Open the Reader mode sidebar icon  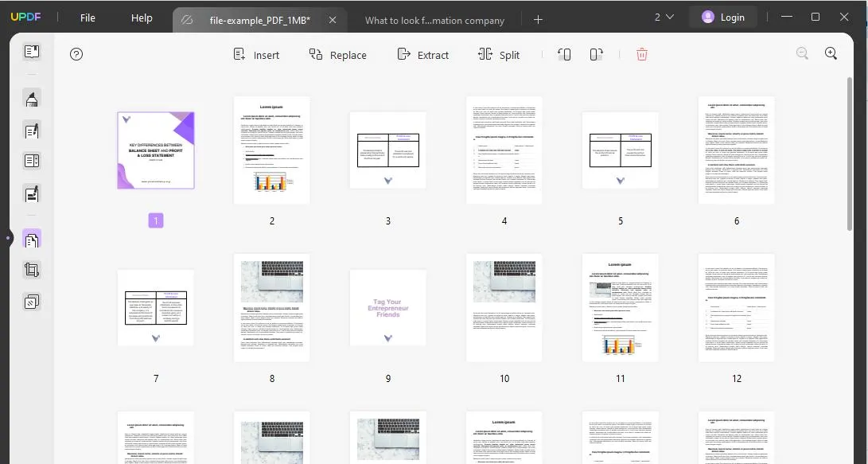pos(32,52)
